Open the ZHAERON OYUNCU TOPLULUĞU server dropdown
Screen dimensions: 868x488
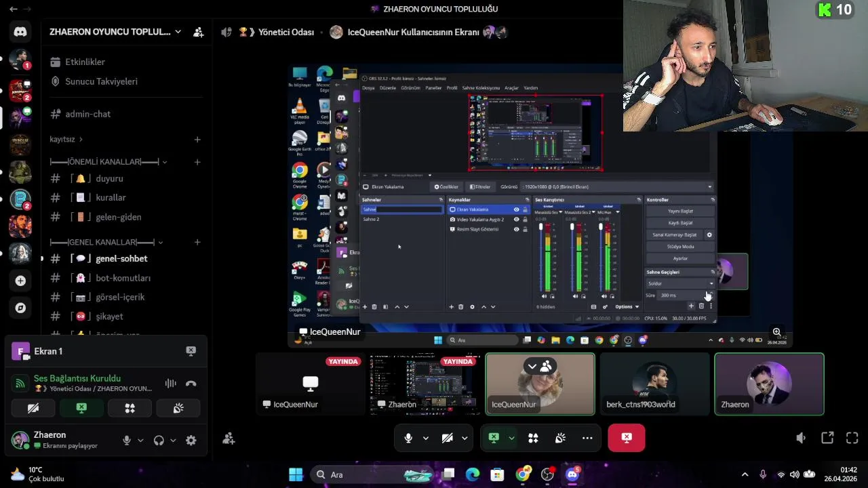coord(115,32)
